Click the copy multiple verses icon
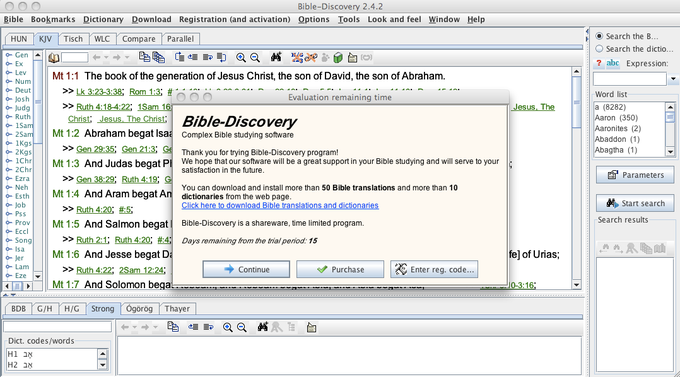This screenshot has height=377, width=680. click(159, 57)
